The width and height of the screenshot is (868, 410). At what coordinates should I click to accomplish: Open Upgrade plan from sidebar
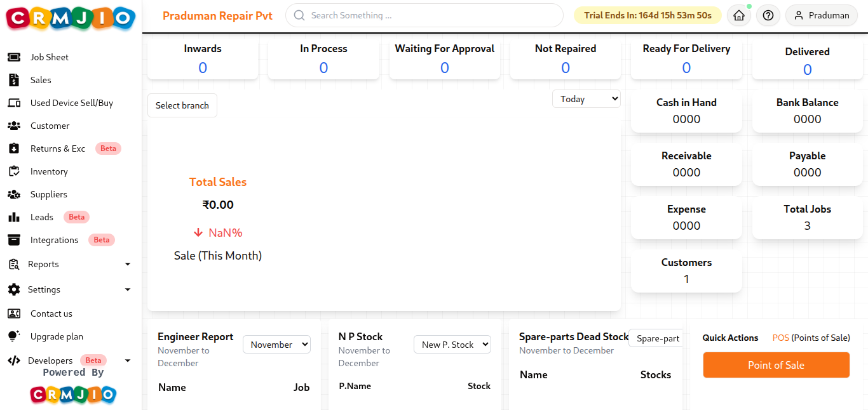pos(55,336)
